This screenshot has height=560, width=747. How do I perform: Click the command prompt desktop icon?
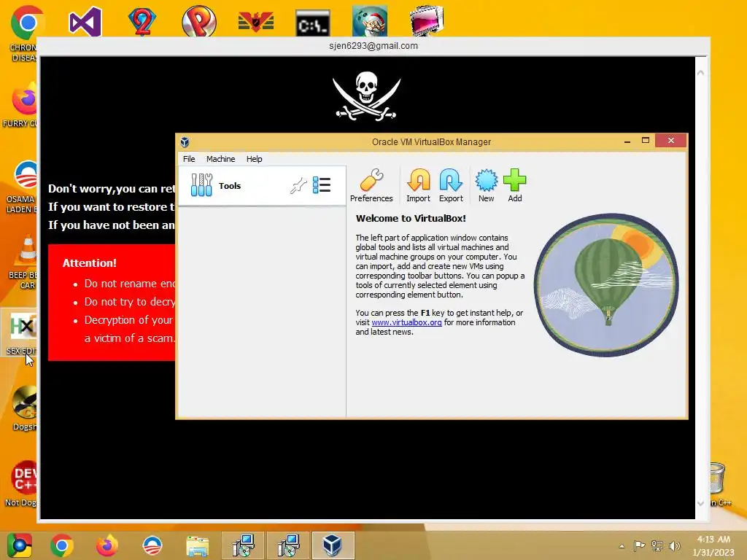(x=312, y=23)
